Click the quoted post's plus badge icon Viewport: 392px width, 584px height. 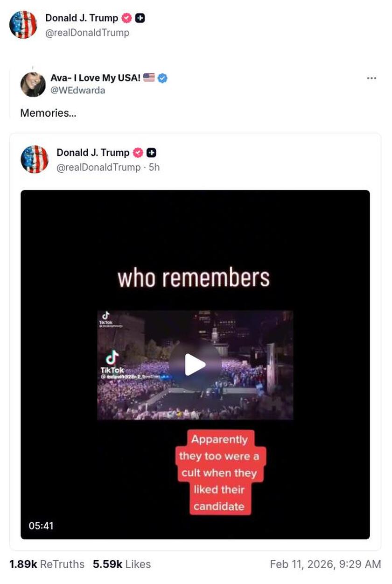[x=152, y=153]
